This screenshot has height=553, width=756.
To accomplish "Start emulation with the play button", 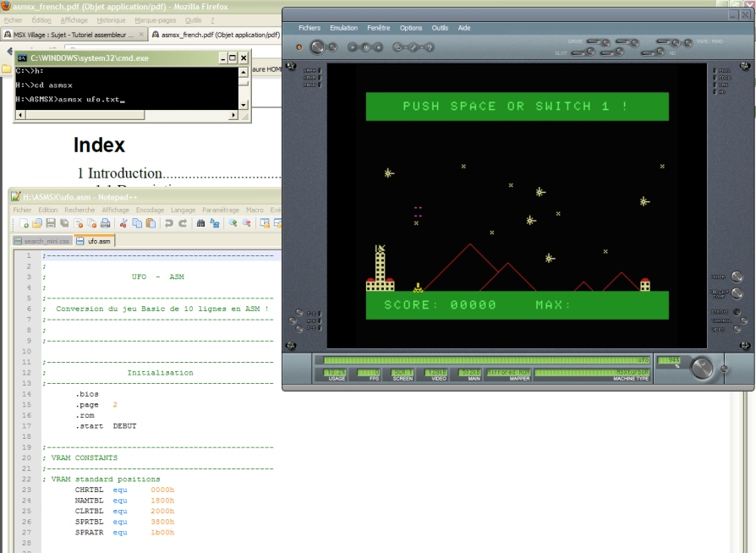I will pyautogui.click(x=353, y=47).
